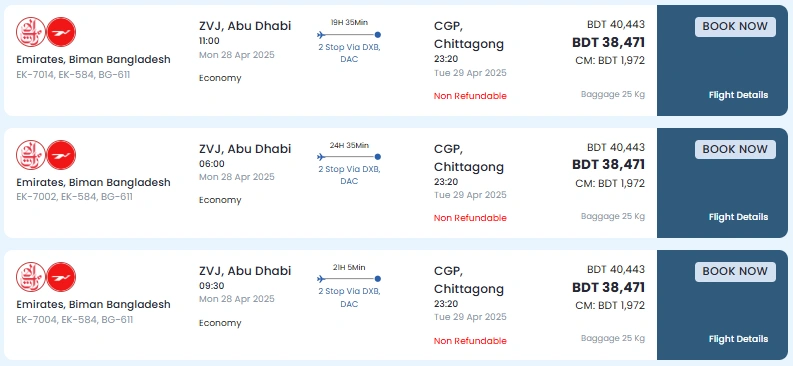This screenshot has height=366, width=793.
Task: Expand Flight Details for EK-7002 itinerary
Action: pos(738,217)
